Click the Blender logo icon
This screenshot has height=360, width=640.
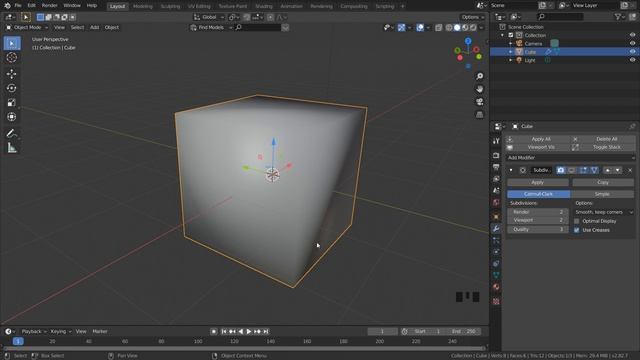(7, 6)
